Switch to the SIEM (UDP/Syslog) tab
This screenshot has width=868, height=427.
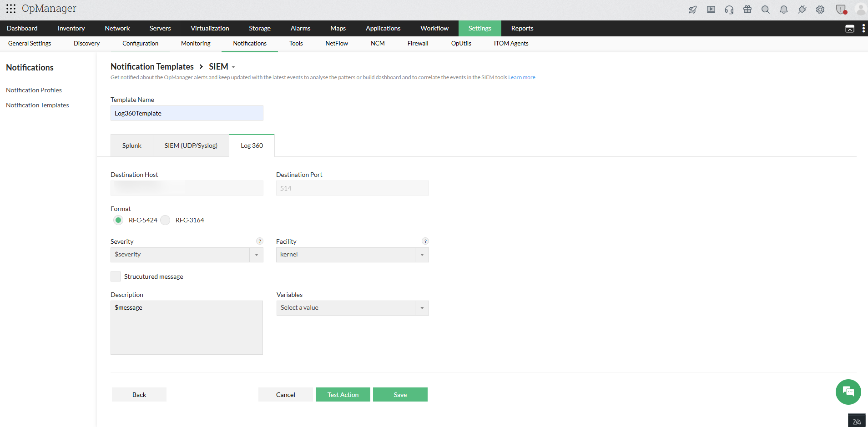point(191,146)
